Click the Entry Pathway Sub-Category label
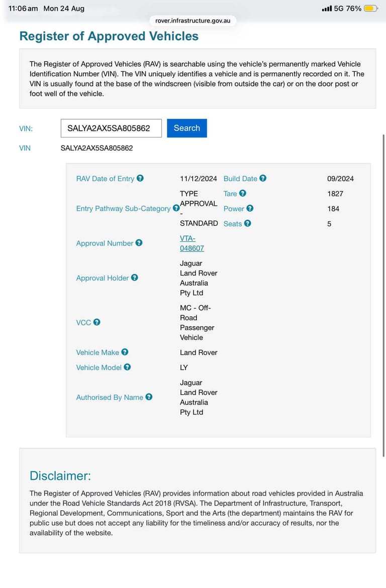Viewport: 386px width, 588px height. pos(123,209)
